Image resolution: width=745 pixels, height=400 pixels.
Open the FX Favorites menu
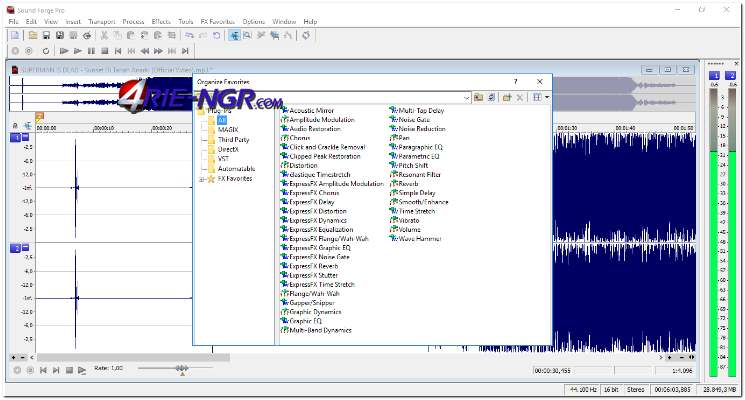[218, 21]
